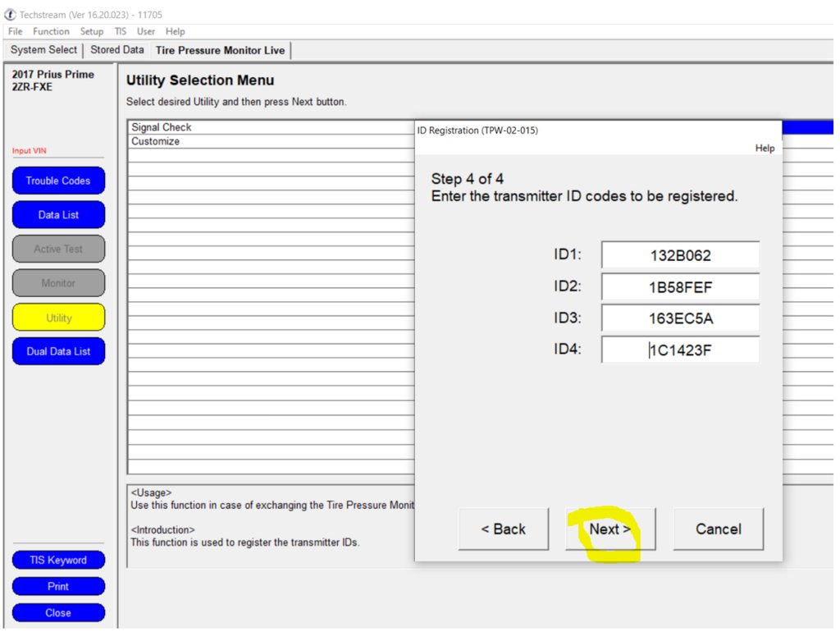840x632 pixels.
Task: Click the Print button in sidebar
Action: click(x=58, y=586)
